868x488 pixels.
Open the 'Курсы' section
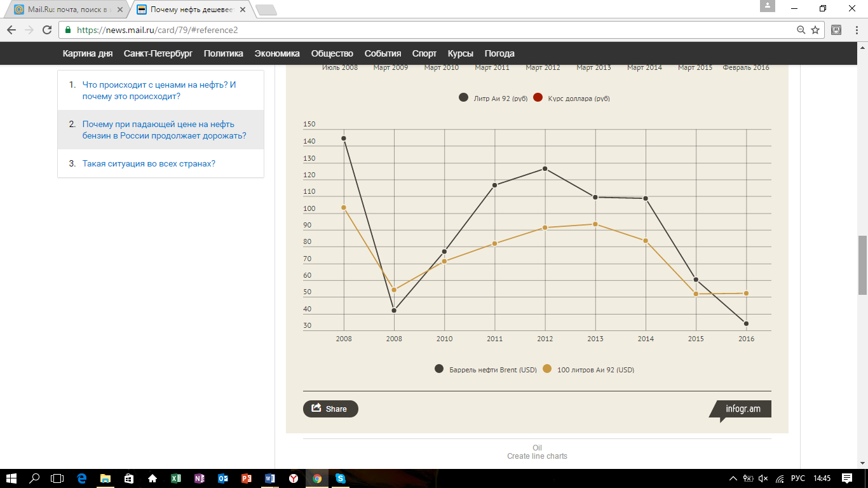[461, 53]
